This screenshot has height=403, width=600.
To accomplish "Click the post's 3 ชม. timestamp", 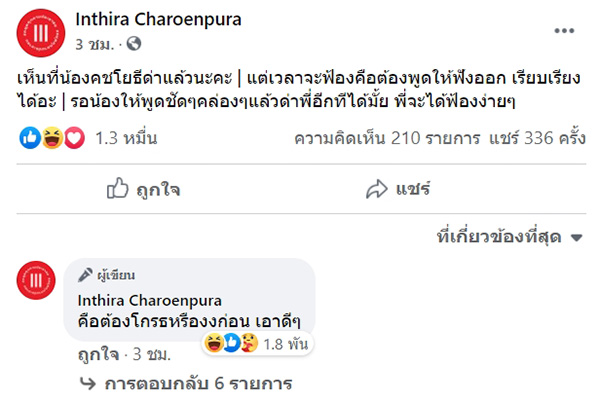I will (95, 44).
